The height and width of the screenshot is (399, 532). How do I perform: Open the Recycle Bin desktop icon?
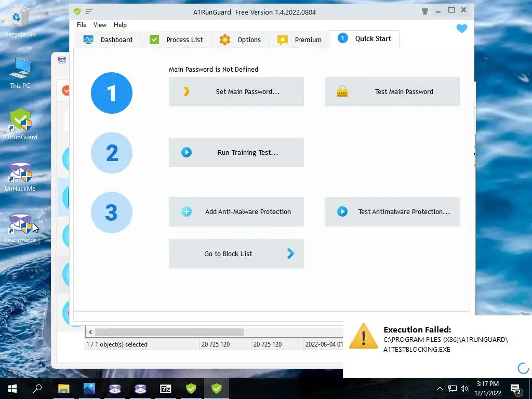click(x=20, y=21)
